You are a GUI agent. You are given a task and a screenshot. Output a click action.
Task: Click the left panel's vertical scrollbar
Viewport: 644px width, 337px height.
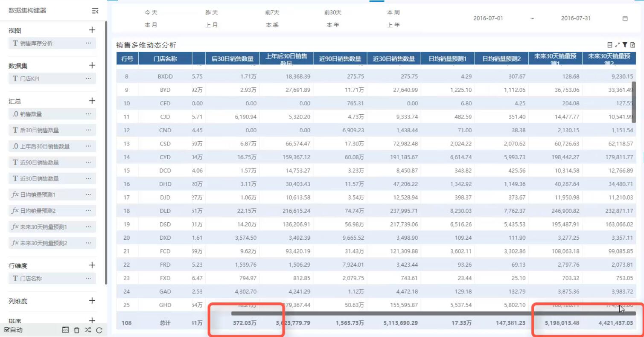[106, 152]
